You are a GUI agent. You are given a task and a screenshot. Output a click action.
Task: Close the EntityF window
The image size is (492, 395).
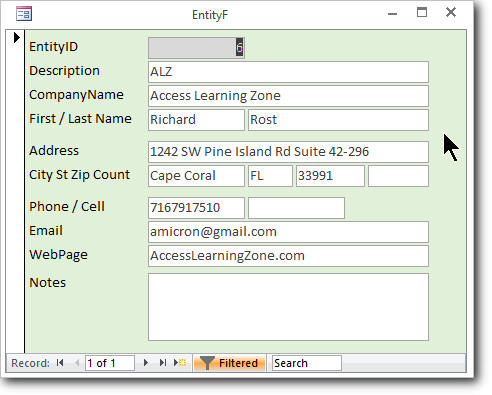tap(451, 12)
